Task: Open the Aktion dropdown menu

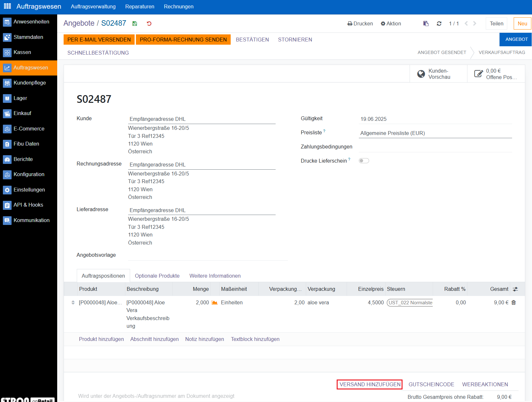Action: click(x=391, y=23)
